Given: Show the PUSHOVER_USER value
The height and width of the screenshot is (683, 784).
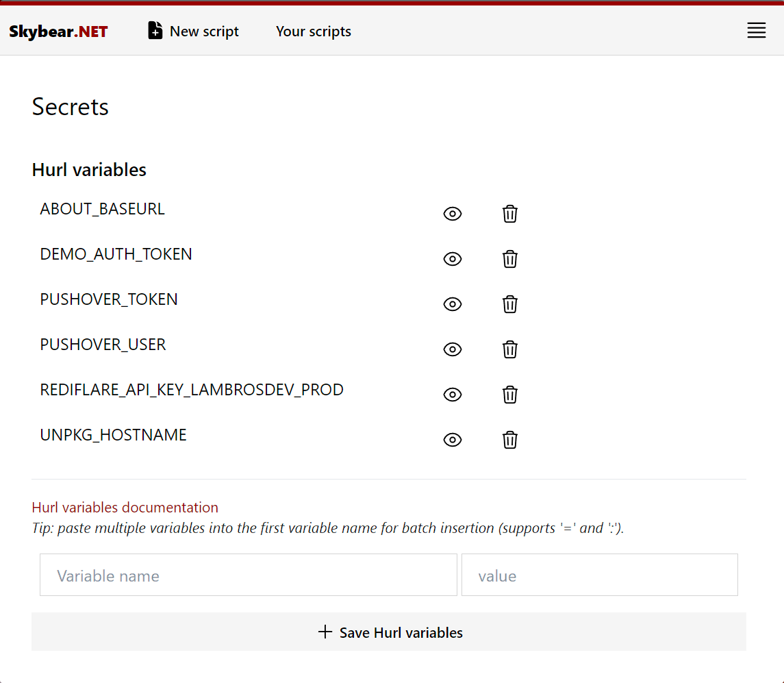Looking at the screenshot, I should pyautogui.click(x=453, y=349).
